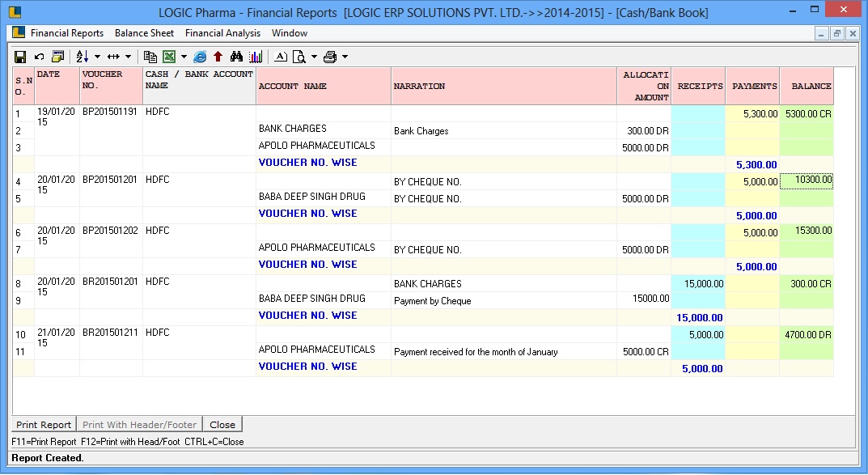Click the Save floppy disk icon

click(21, 57)
